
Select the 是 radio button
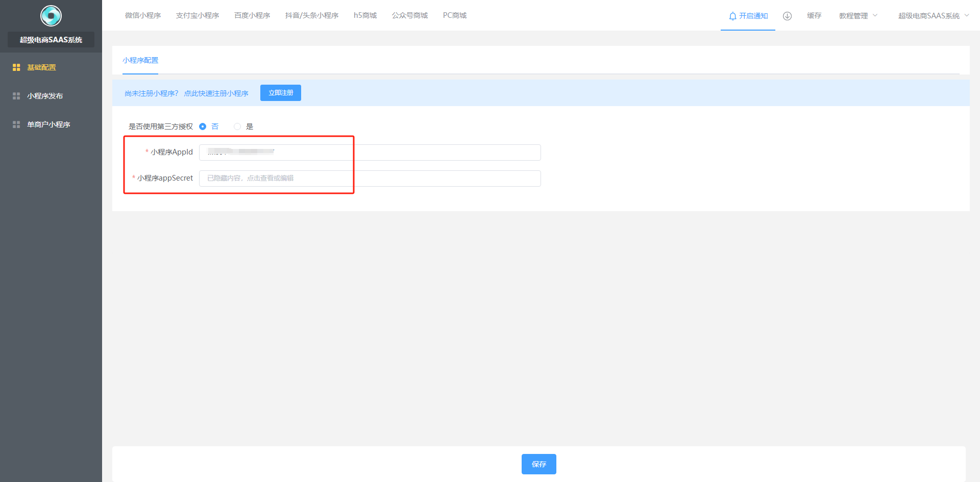pyautogui.click(x=237, y=126)
